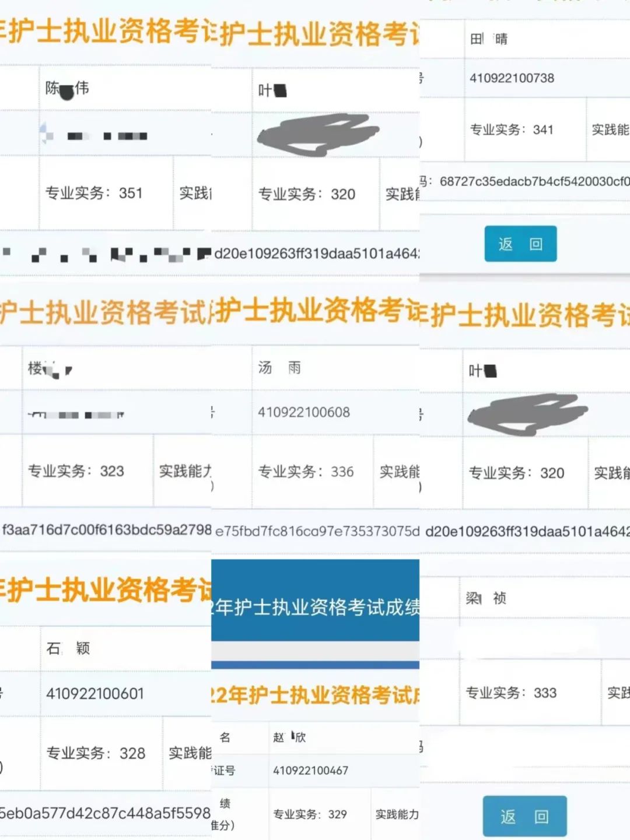Viewport: 630px width, 840px height.
Task: Click the verification code starting with 5eb0a577
Action: pos(105,813)
